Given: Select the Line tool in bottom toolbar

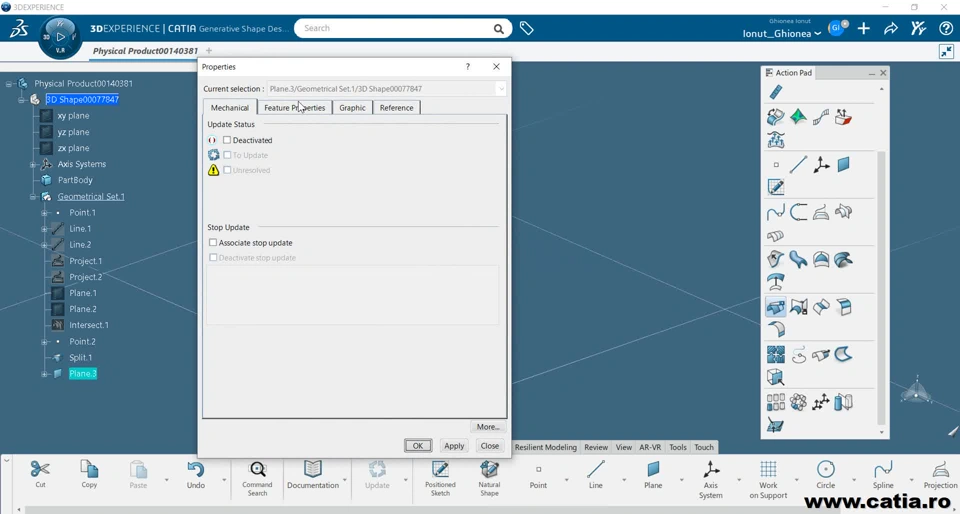Looking at the screenshot, I should pyautogui.click(x=596, y=469).
